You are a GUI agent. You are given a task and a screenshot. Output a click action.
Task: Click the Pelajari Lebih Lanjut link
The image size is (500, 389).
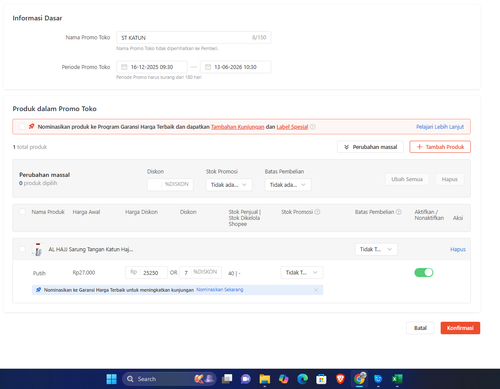click(440, 127)
